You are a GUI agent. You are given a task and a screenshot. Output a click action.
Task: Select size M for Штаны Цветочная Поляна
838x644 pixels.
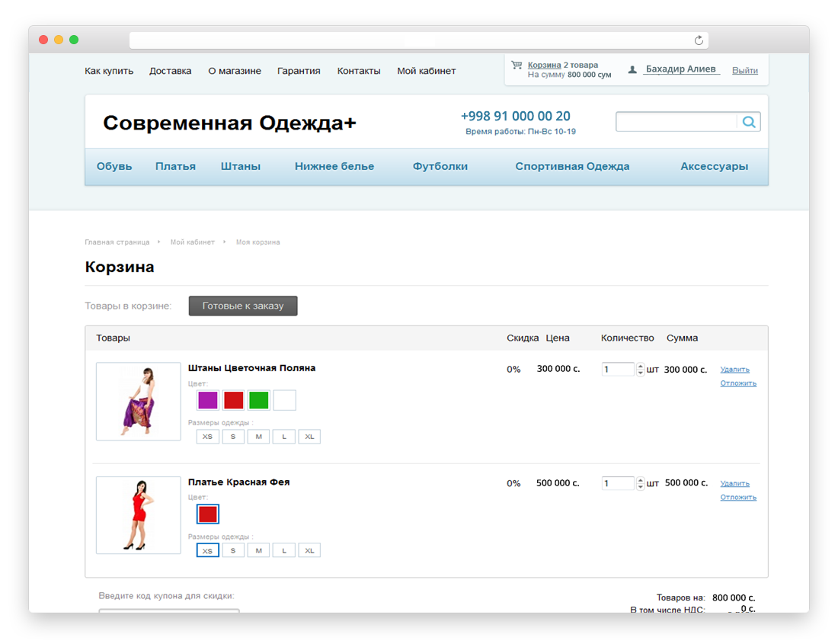tap(258, 437)
